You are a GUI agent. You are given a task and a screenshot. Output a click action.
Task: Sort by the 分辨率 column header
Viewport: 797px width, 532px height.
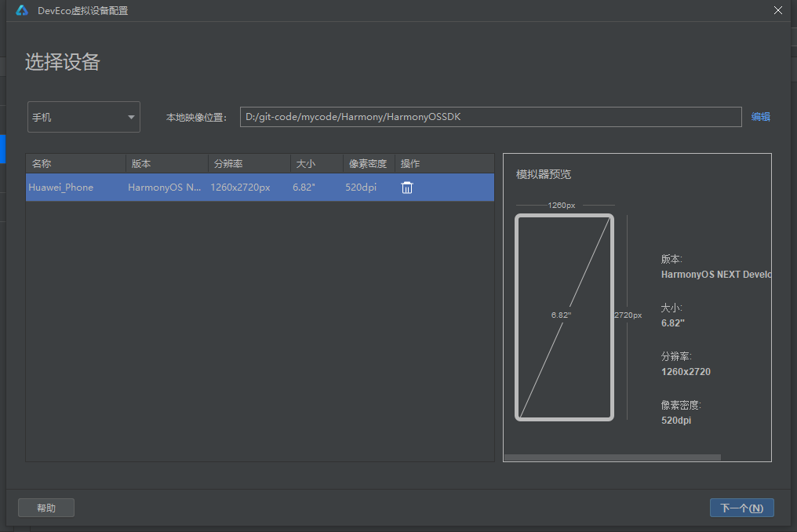[249, 164]
